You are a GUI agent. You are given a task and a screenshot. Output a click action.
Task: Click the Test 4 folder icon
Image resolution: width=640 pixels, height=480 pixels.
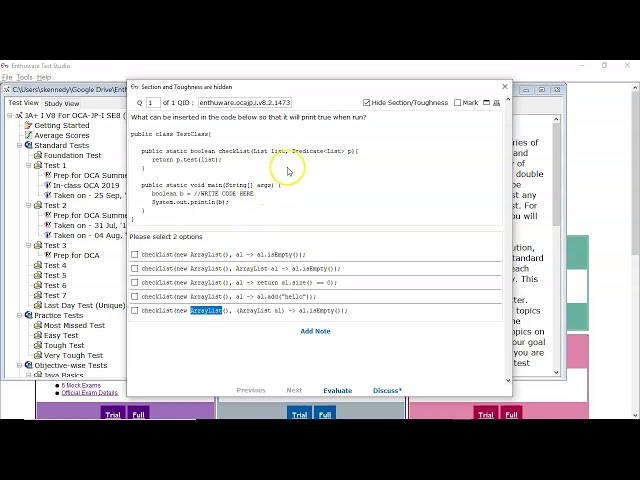tap(38, 265)
